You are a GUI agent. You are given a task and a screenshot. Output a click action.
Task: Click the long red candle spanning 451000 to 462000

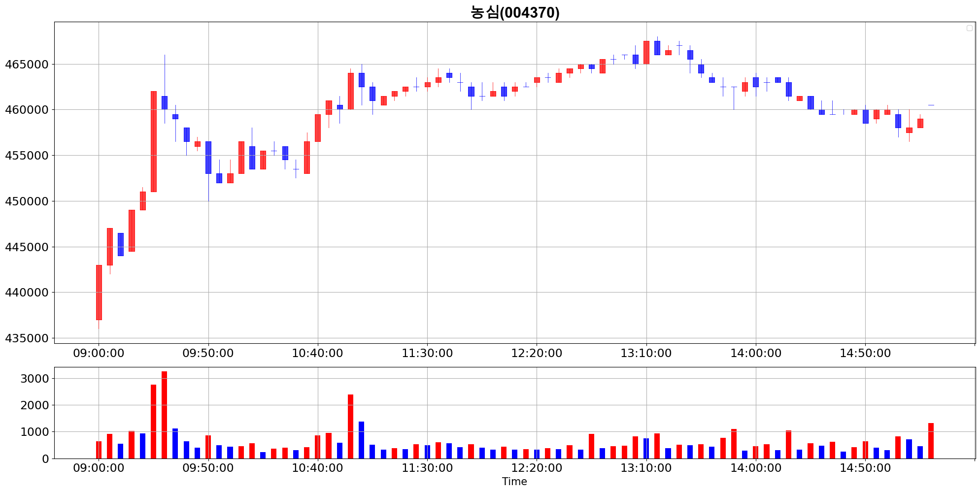pos(153,141)
